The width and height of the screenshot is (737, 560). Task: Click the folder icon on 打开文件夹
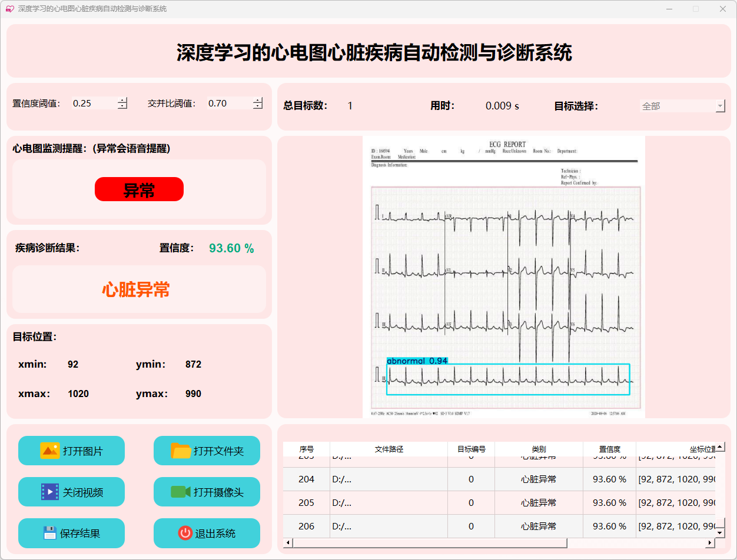[x=181, y=451]
